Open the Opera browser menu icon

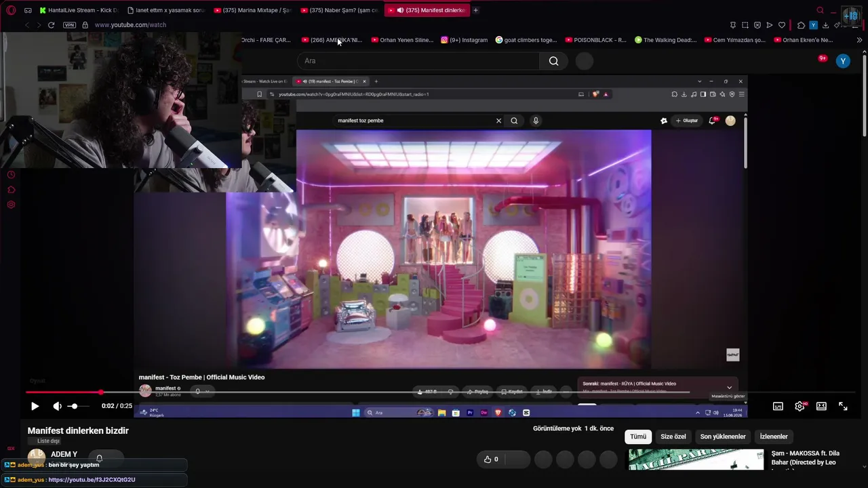click(11, 10)
